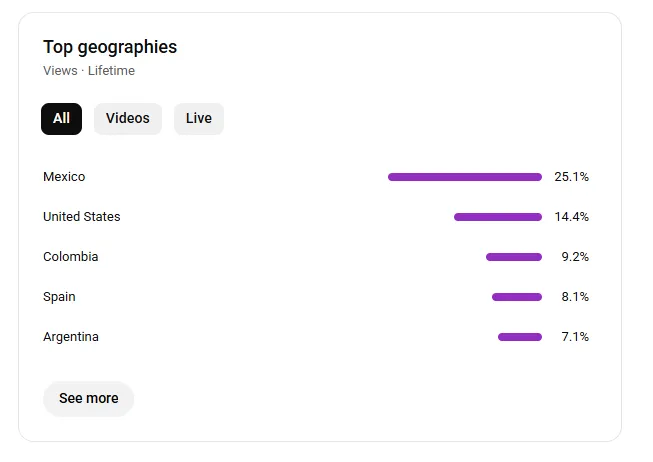Click the Colombia purple percentage bar
The image size is (653, 462).
tap(514, 257)
